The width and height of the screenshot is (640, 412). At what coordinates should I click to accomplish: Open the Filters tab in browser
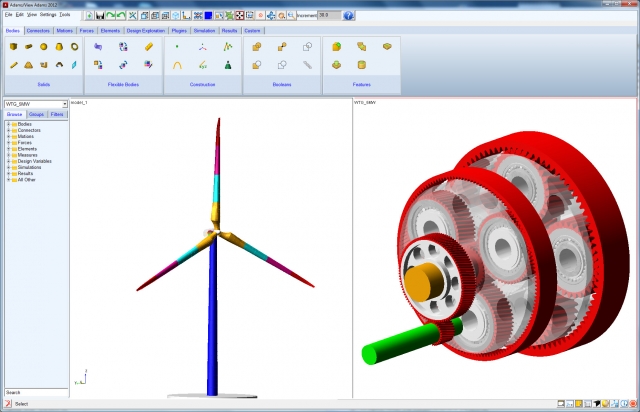[x=58, y=115]
